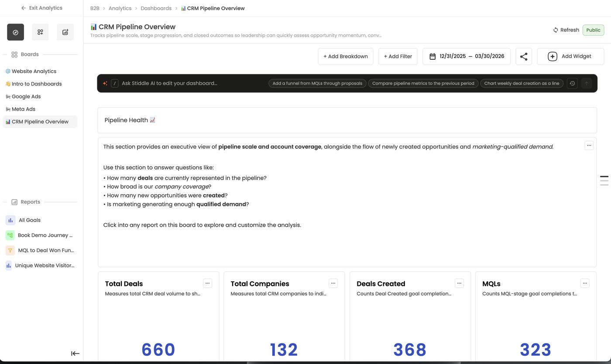Screen dimensions: 611x364
Task: Choose the 'Add a funnel from MQLs' suggestion
Action: click(x=317, y=83)
